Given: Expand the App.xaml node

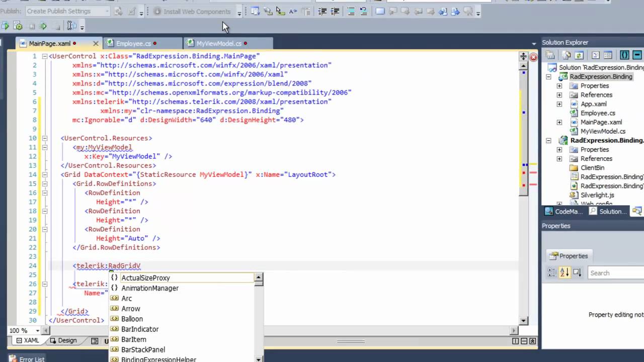Looking at the screenshot, I should pyautogui.click(x=559, y=104).
